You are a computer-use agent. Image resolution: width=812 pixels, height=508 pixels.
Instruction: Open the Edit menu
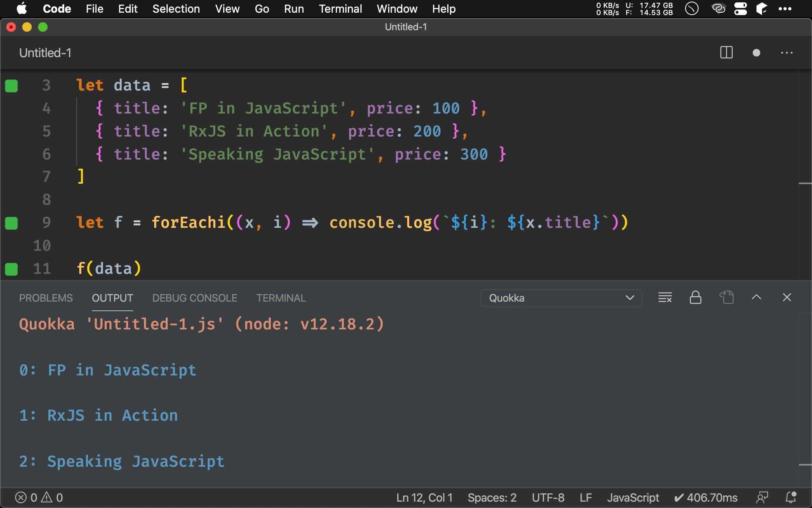[x=128, y=9]
